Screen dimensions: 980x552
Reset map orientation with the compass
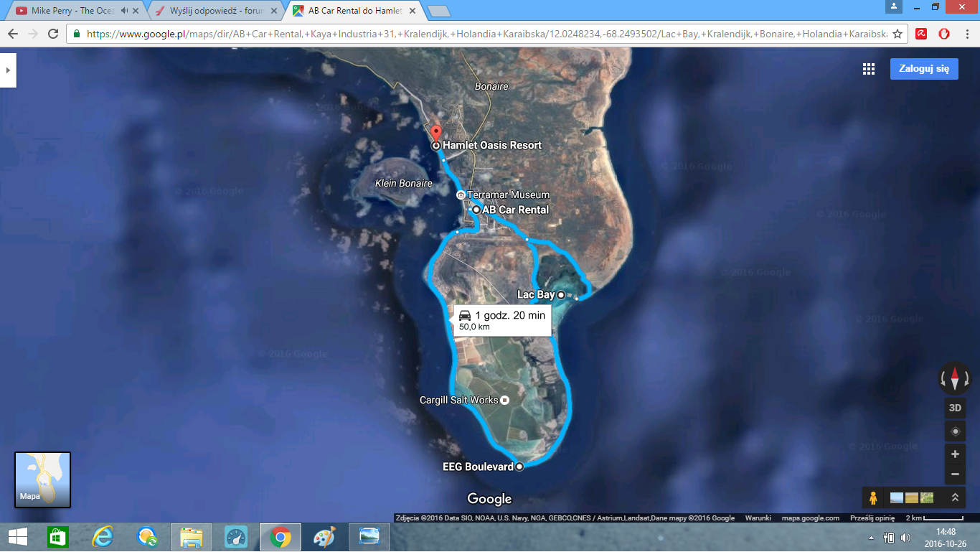955,378
